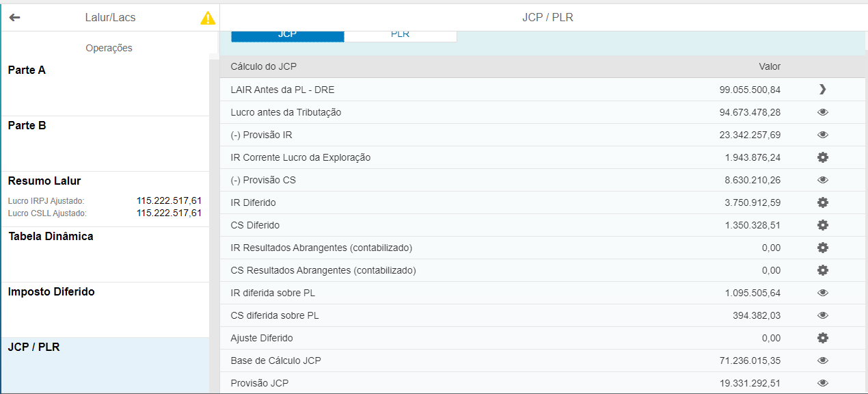Go back using the left arrow icon
Image resolution: width=868 pixels, height=394 pixels.
pos(14,18)
